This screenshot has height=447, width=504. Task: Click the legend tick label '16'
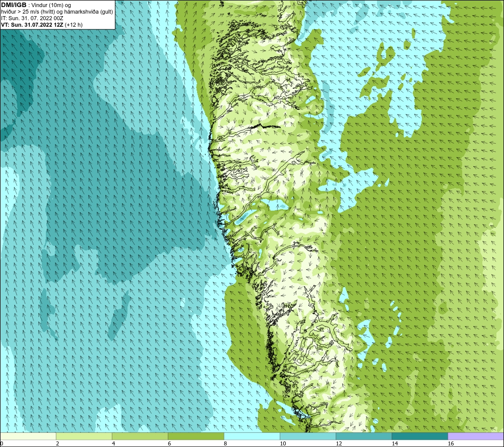coord(451,444)
